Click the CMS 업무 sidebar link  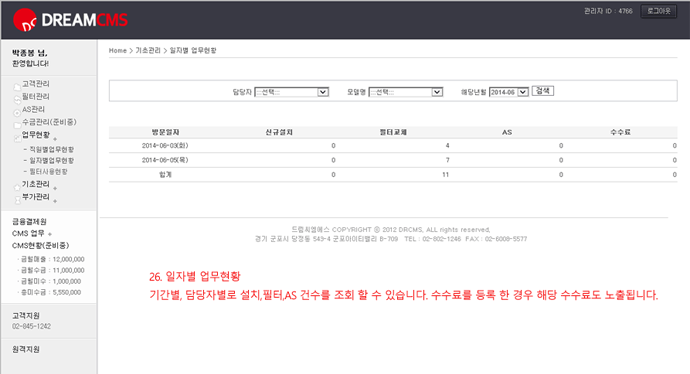pyautogui.click(x=28, y=233)
